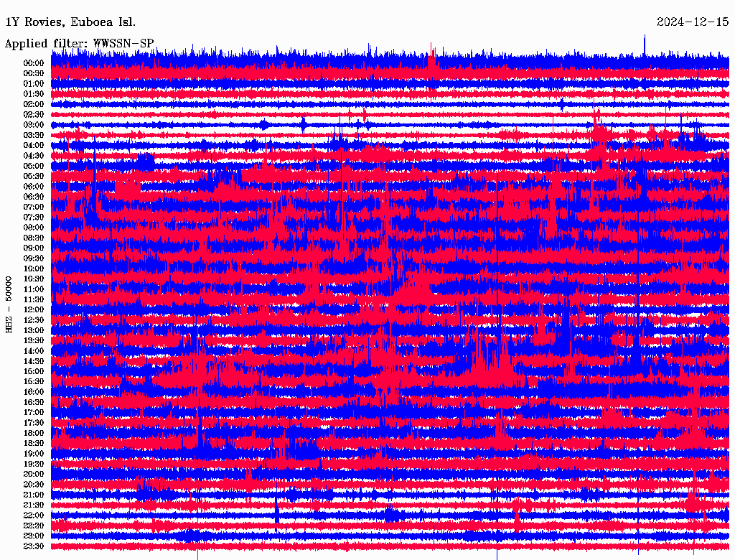
Task: Select the 03:00 time label
Action: pos(34,125)
